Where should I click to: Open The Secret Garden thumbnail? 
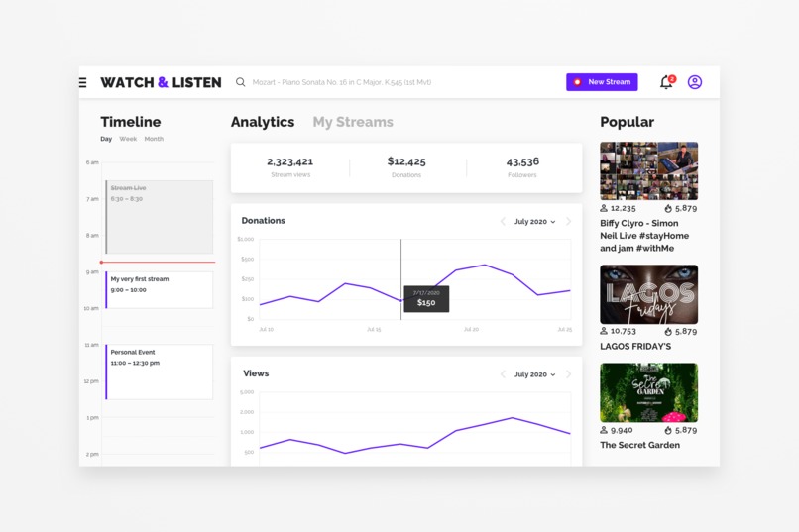(648, 392)
